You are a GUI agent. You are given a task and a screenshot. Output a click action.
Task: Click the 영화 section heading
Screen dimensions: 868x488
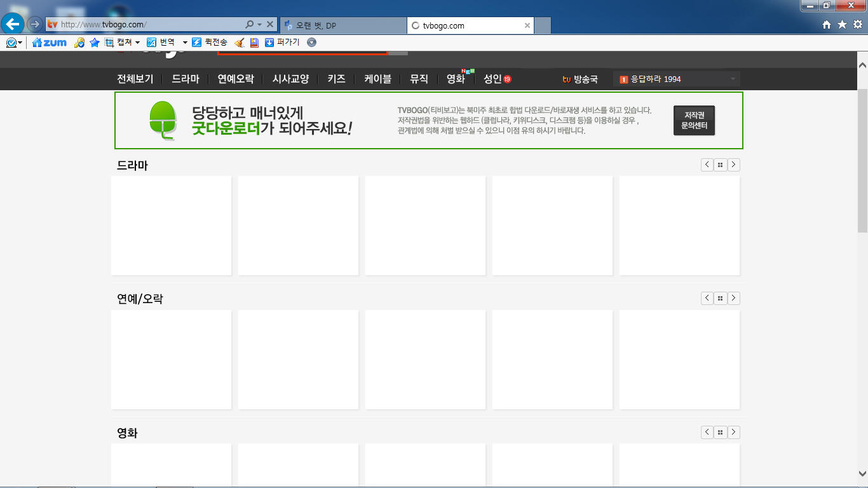pyautogui.click(x=127, y=433)
